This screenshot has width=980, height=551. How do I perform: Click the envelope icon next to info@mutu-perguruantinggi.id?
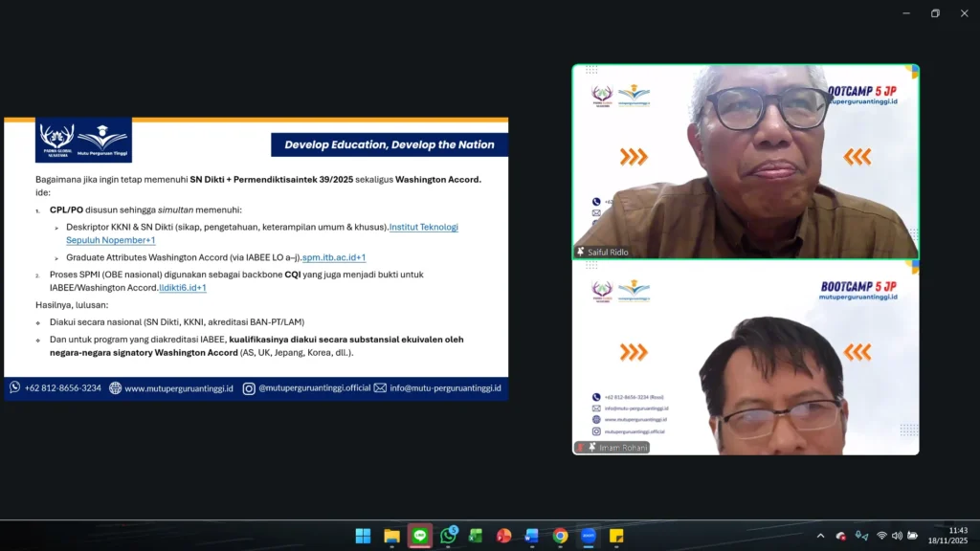pyautogui.click(x=378, y=388)
